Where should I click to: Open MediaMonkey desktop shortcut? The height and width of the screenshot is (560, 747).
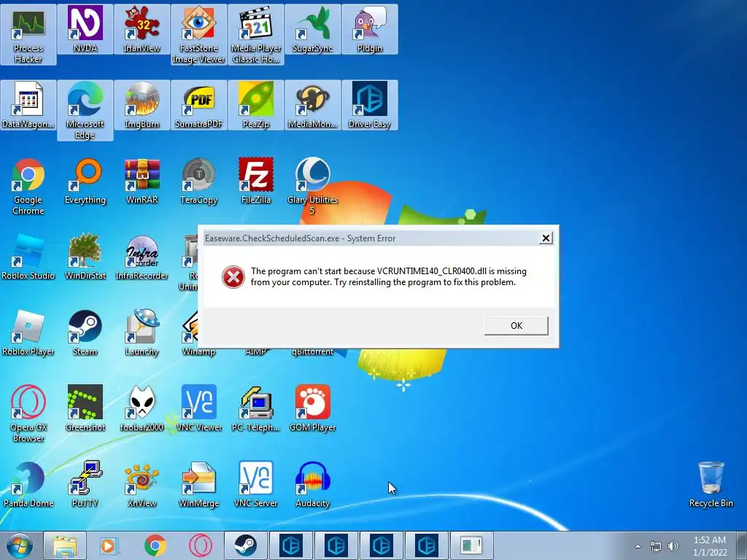312,105
